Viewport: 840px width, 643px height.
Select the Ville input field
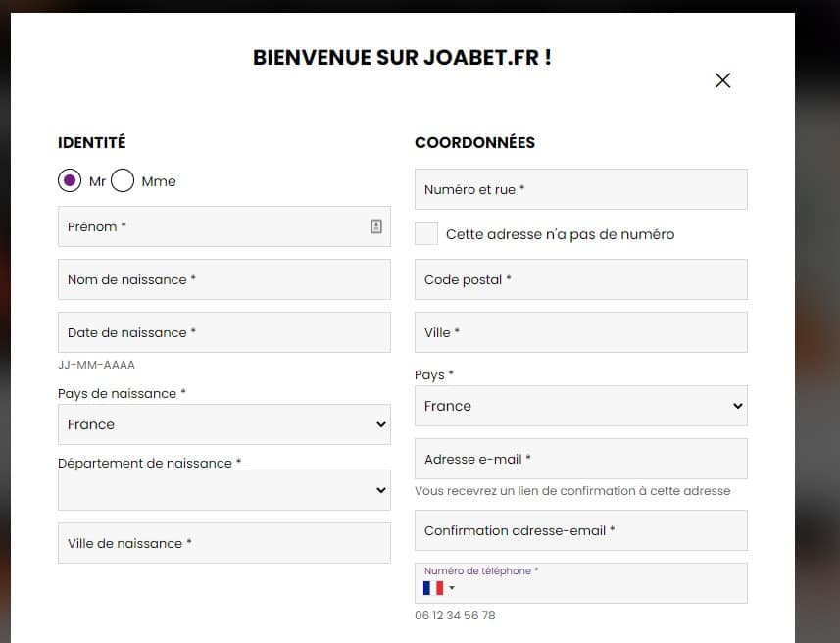coord(581,332)
